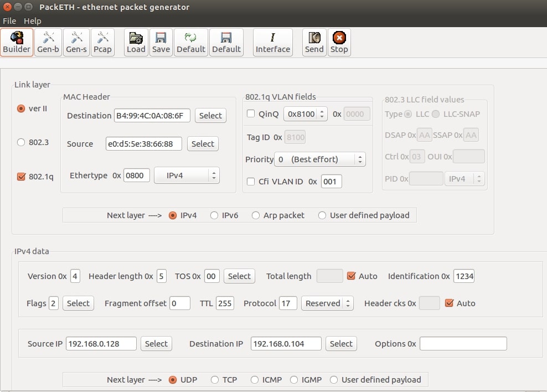Click the Destination IP address field

coord(286,343)
